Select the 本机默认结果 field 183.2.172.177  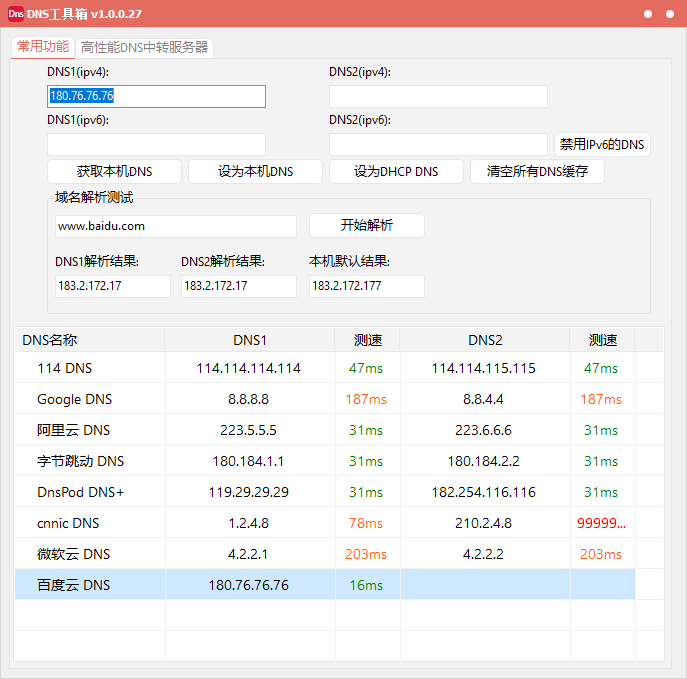click(x=367, y=286)
